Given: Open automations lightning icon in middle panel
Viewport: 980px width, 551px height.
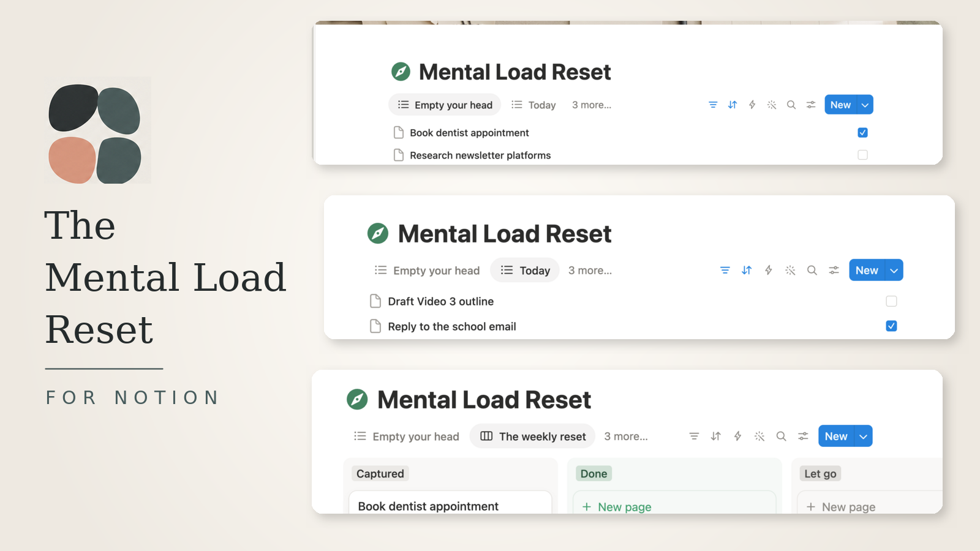Looking at the screenshot, I should tap(769, 270).
